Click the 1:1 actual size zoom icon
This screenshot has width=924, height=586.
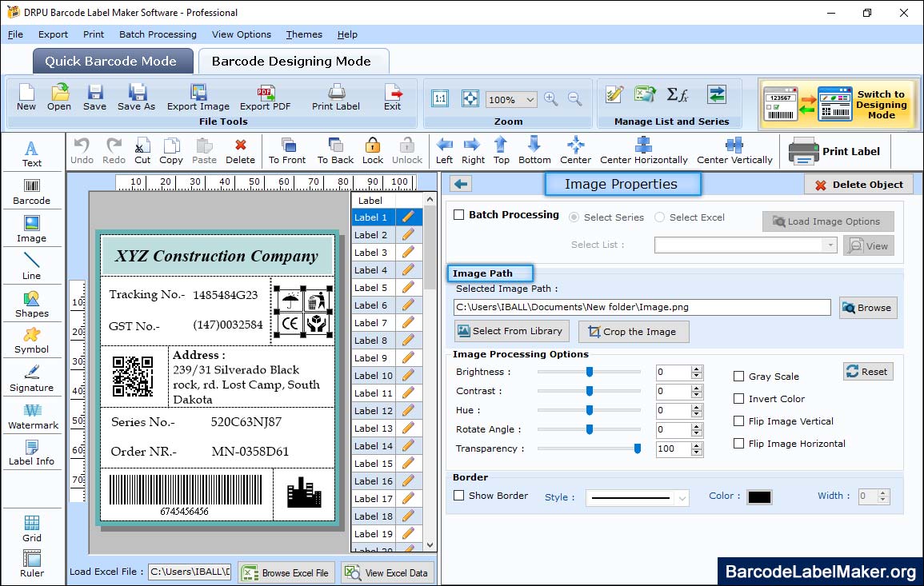[x=440, y=98]
